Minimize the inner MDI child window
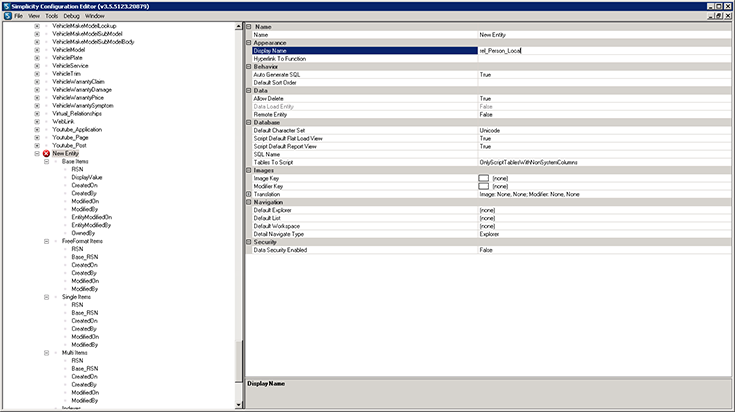This screenshot has height=412, width=735. pyautogui.click(x=711, y=16)
